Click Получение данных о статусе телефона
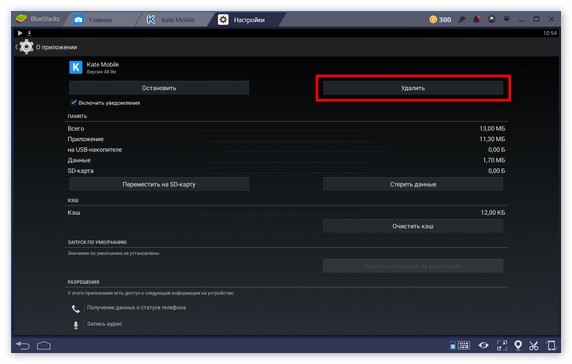The image size is (572, 364). 136,307
